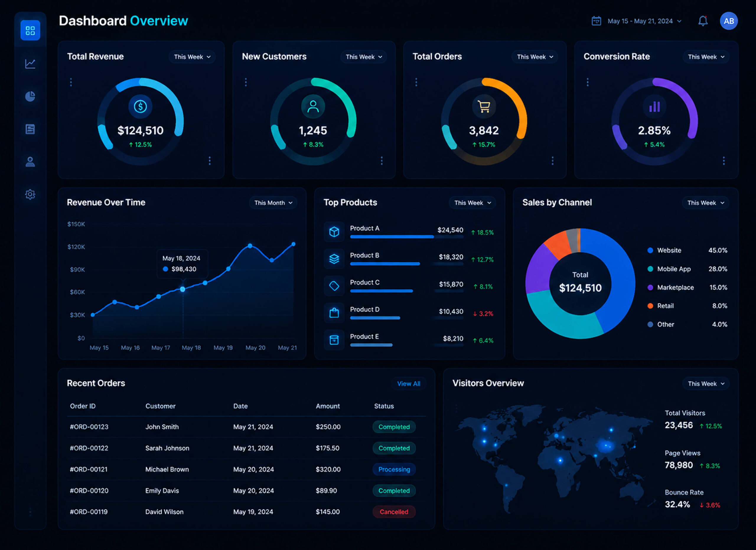Open the line chart analytics sidebar icon
Image resolution: width=756 pixels, height=550 pixels.
[30, 64]
